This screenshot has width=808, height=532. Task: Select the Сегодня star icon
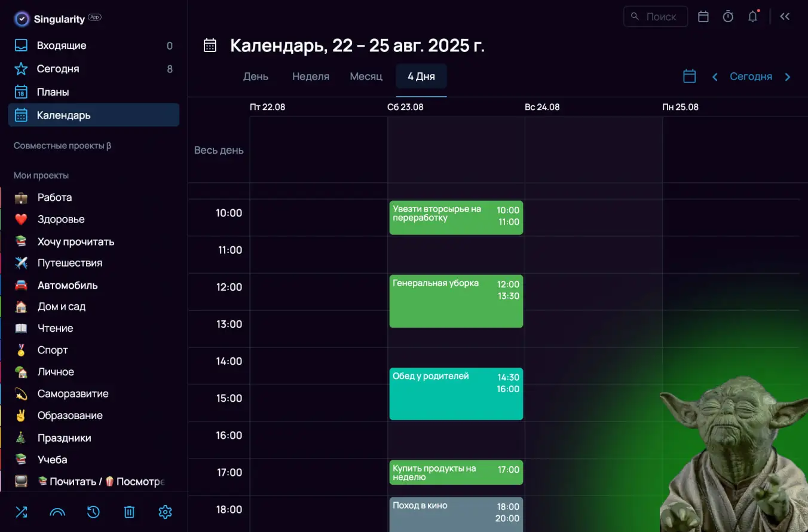tap(20, 69)
